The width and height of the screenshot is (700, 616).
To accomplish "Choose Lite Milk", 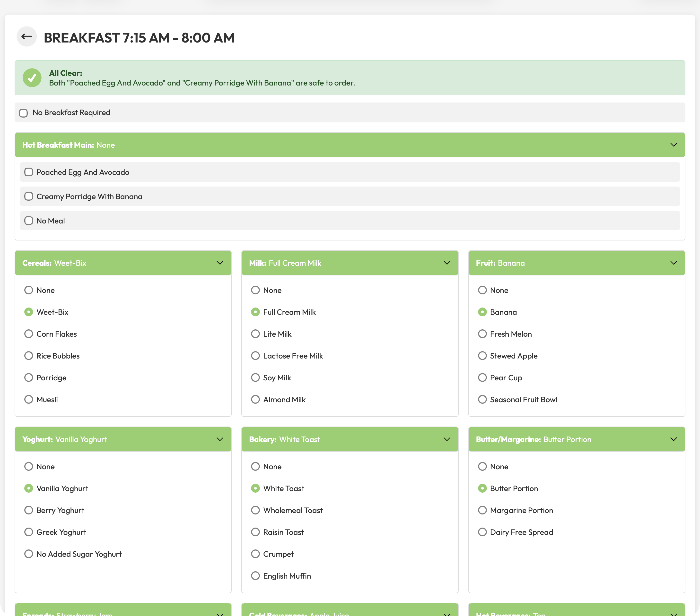I will coord(255,334).
